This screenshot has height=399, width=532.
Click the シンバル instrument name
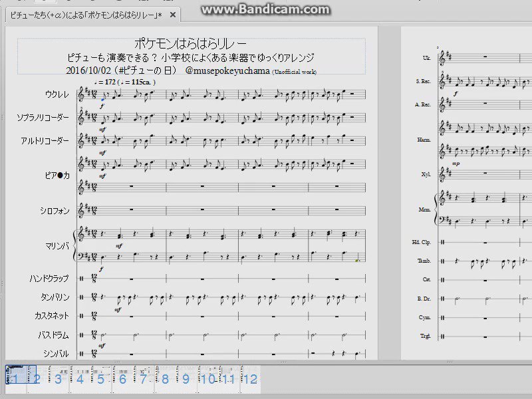click(x=56, y=354)
